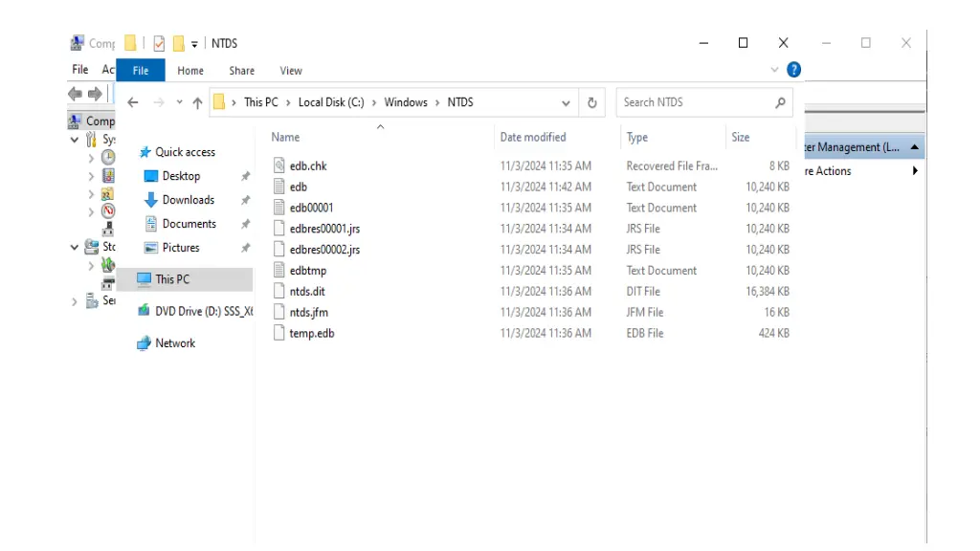Open the Share ribbon tab
980x551 pixels.
pyautogui.click(x=241, y=71)
